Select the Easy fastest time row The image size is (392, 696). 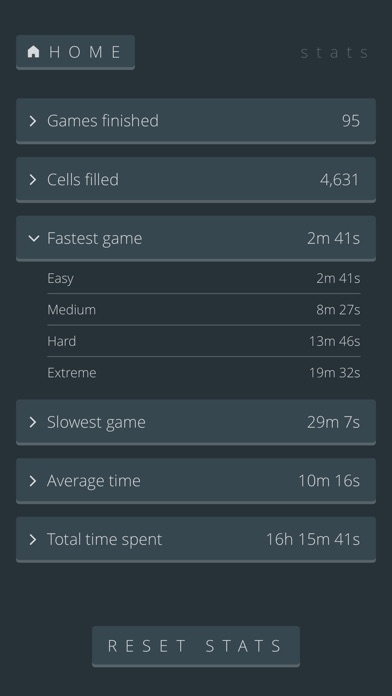pos(204,278)
